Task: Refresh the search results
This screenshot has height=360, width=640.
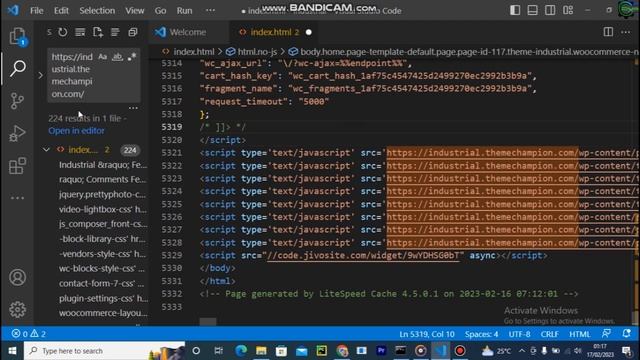Action: pos(62,32)
